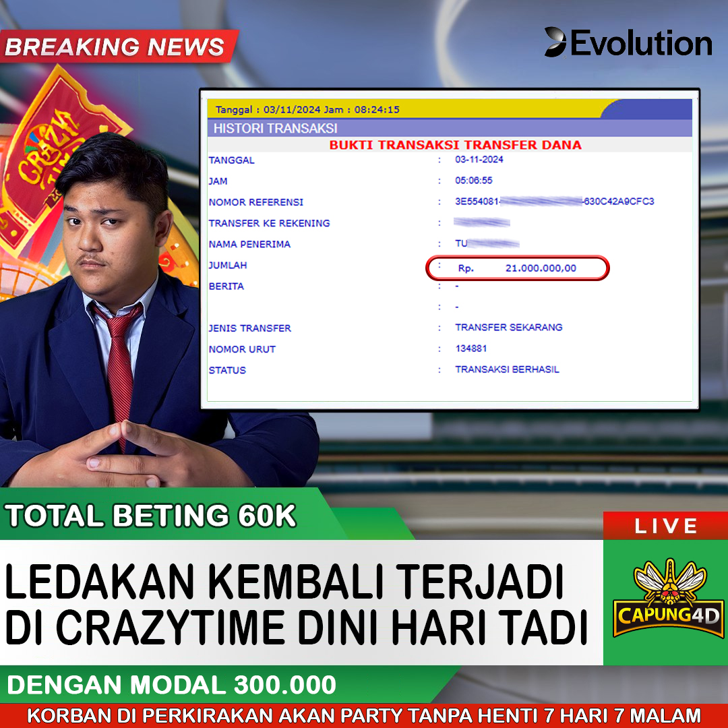Click the transaction date 03-11-2024
Viewport: 728px width, 728px height.
[x=479, y=160]
